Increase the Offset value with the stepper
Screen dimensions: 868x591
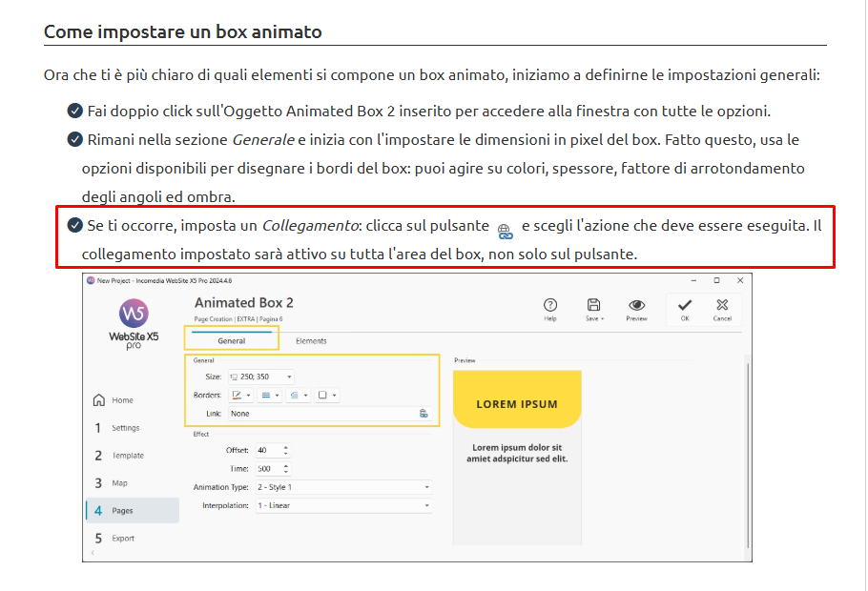coord(286,446)
